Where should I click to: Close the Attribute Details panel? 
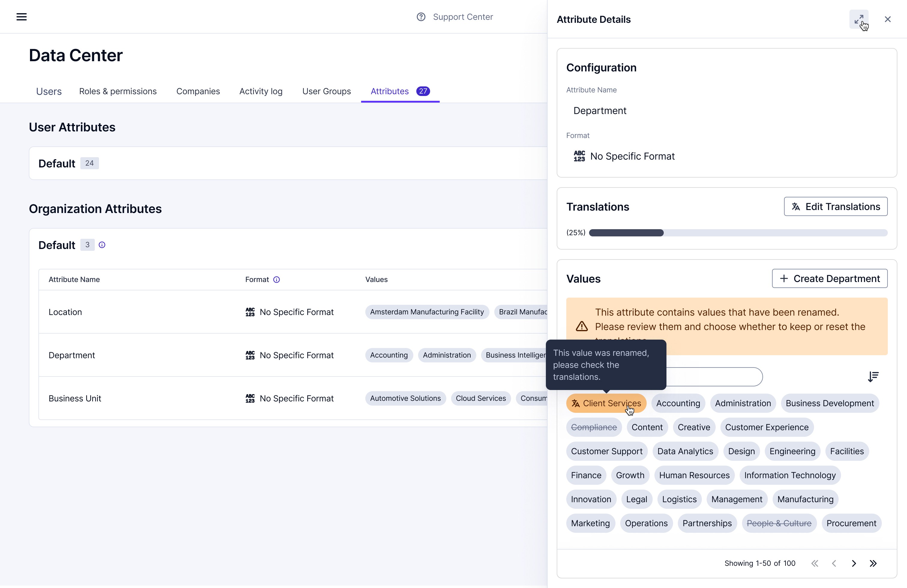(887, 19)
